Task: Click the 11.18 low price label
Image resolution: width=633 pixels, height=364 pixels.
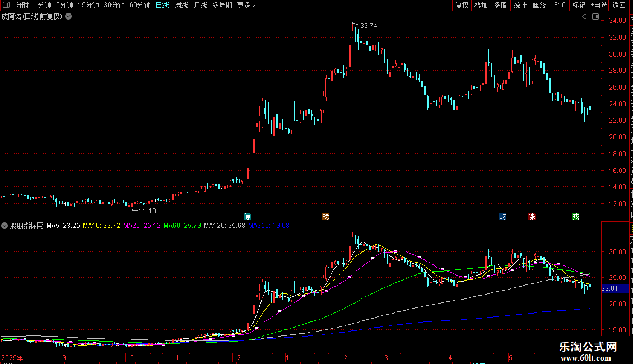Action: 147,211
